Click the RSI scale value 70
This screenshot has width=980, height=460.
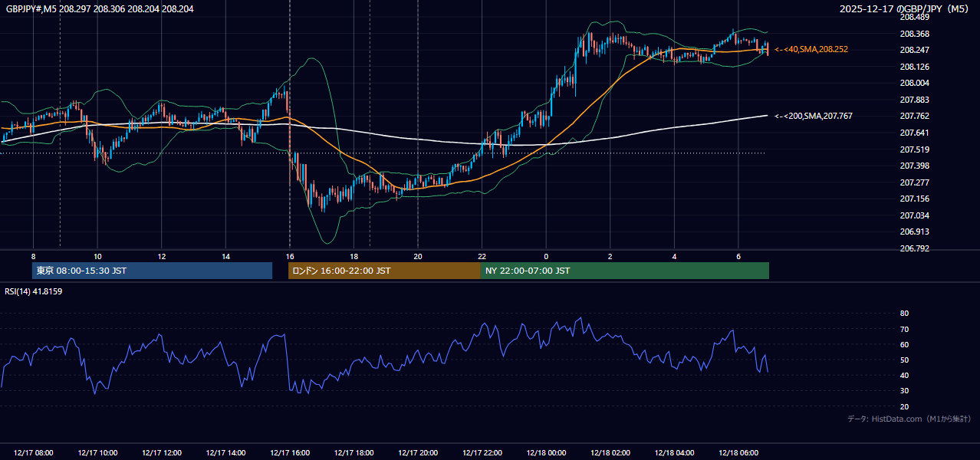tap(904, 329)
